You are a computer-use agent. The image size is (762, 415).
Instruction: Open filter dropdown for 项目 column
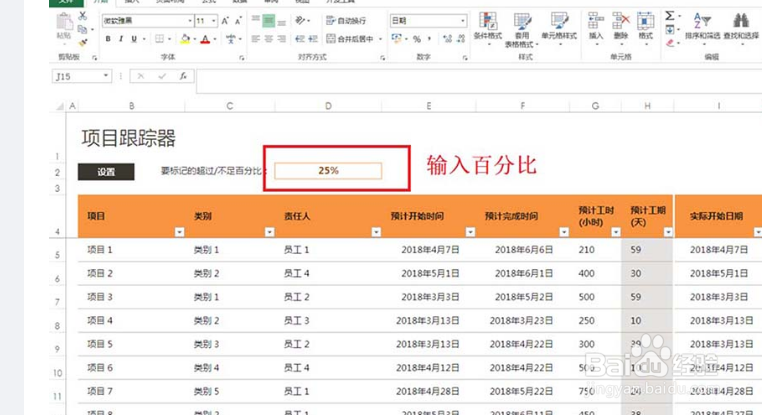179,232
